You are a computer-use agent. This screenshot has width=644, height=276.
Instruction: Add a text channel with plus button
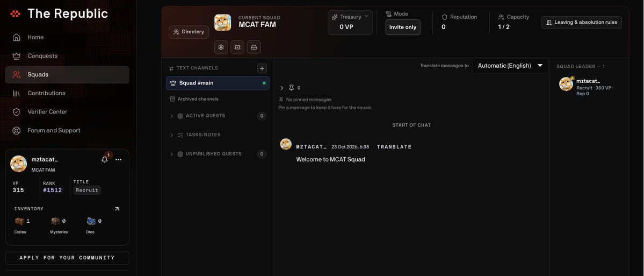262,68
